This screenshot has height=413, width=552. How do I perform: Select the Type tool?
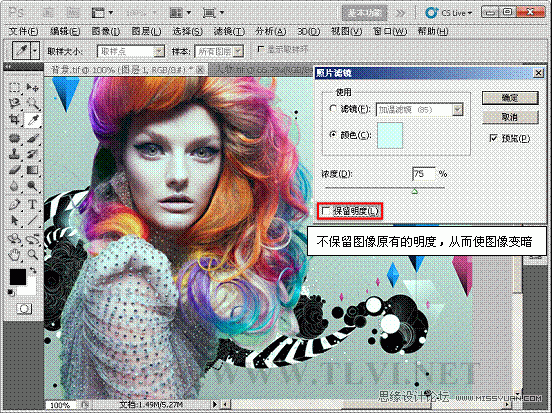pyautogui.click(x=32, y=204)
